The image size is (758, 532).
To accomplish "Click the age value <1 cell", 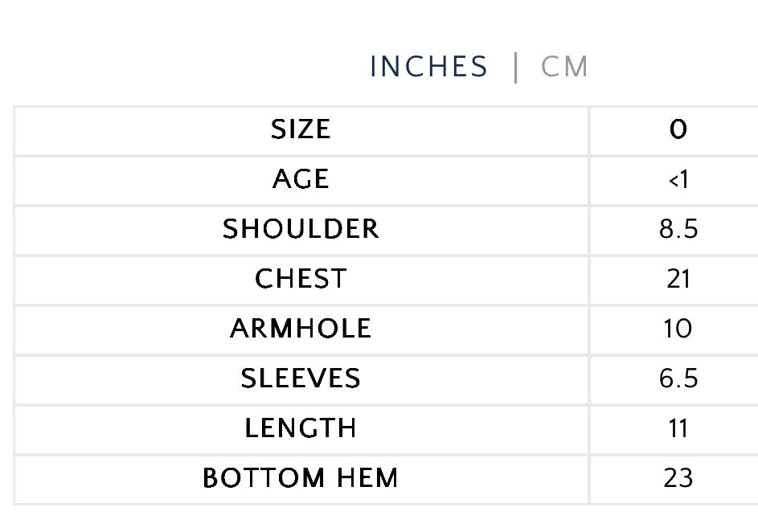I will (x=678, y=179).
